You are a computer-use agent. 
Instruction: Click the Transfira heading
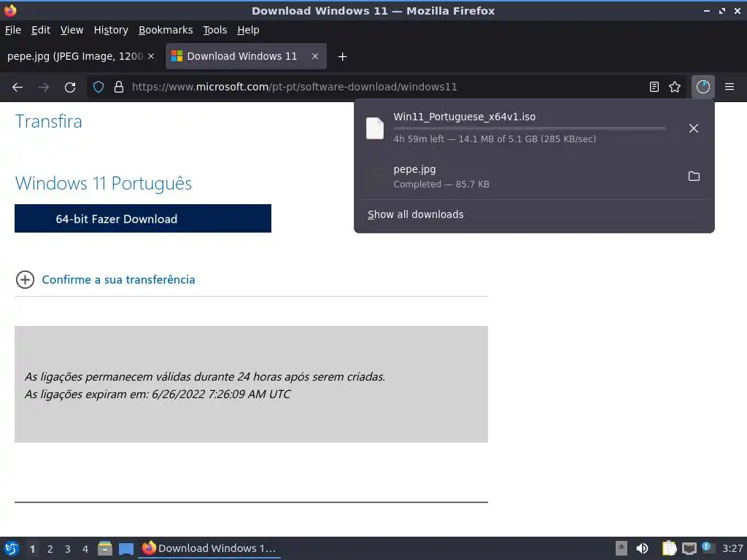point(49,122)
